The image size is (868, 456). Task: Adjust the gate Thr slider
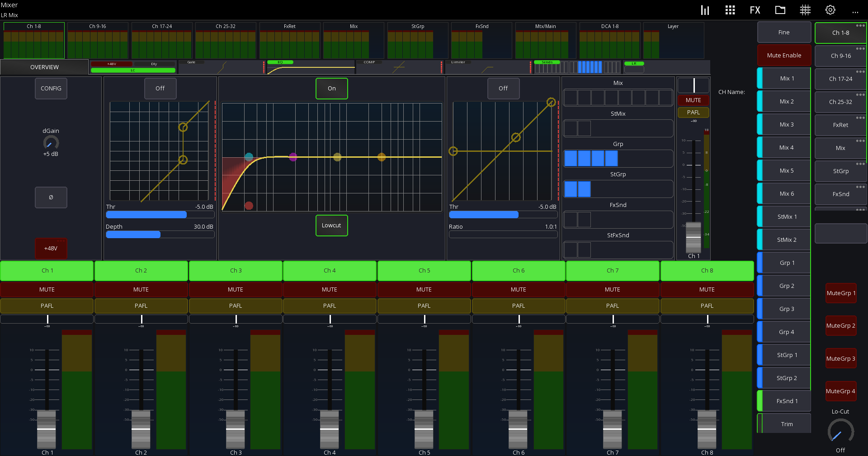pos(160,215)
